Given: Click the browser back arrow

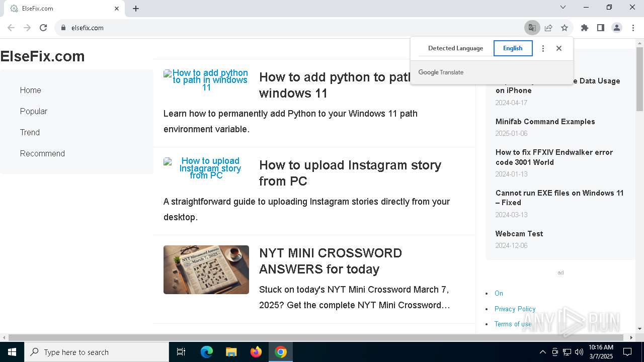Looking at the screenshot, I should [11, 28].
